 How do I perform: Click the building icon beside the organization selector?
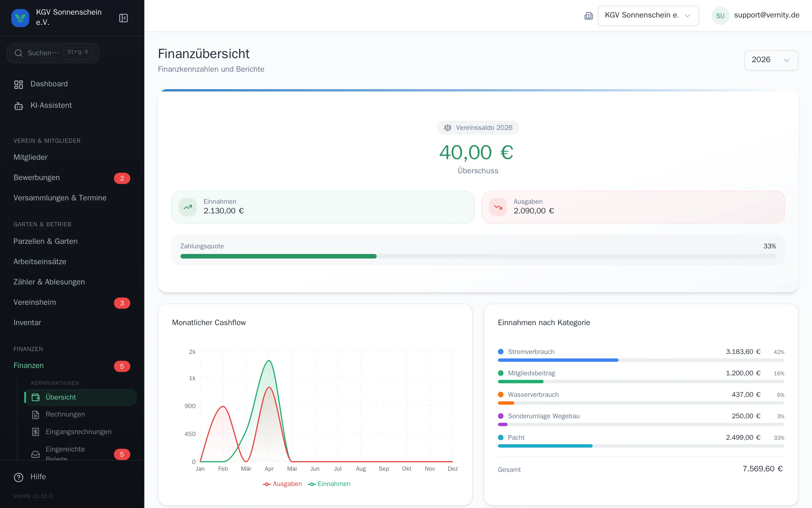(x=588, y=16)
